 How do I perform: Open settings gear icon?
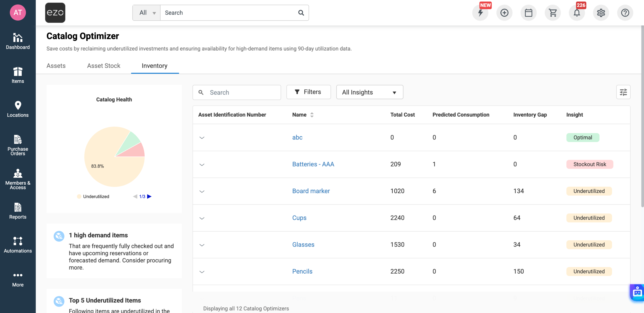pyautogui.click(x=601, y=13)
